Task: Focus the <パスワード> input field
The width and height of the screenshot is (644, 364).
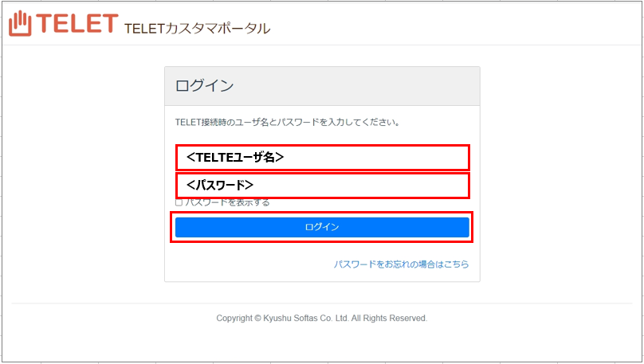Action: click(323, 186)
